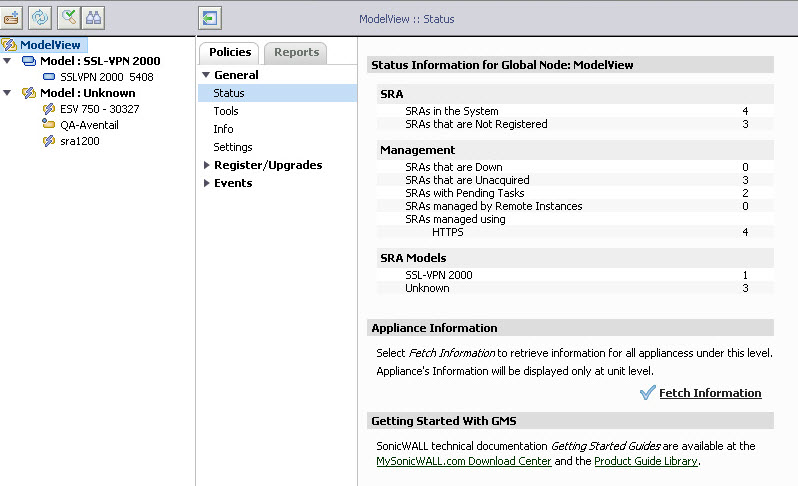Click 'SRAs that are Unacquired' row text
The width and height of the screenshot is (798, 486).
467,180
